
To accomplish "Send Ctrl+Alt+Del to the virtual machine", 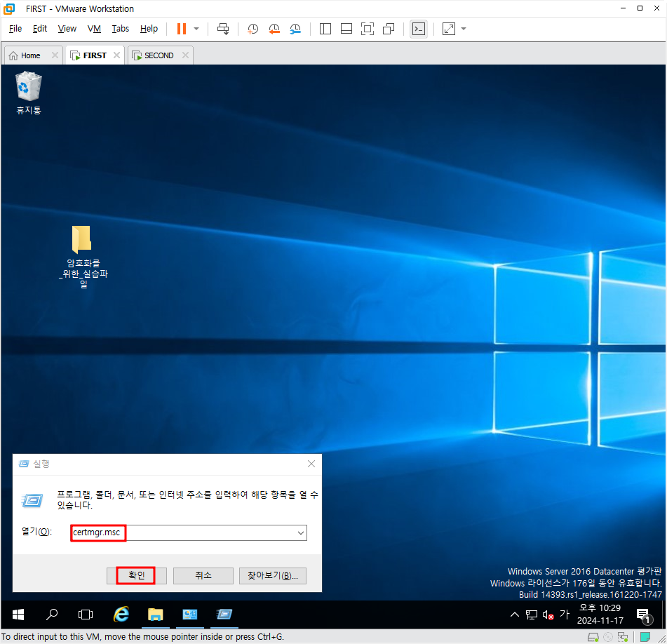I will [223, 29].
